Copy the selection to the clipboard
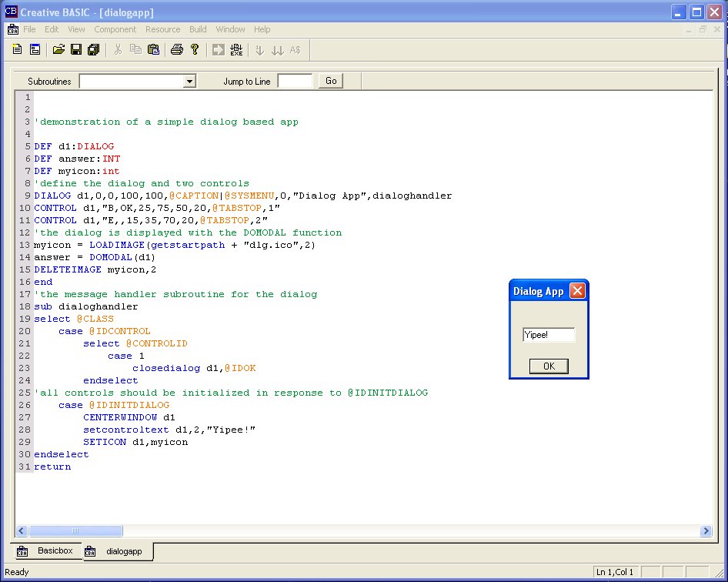This screenshot has height=582, width=728. pos(135,49)
